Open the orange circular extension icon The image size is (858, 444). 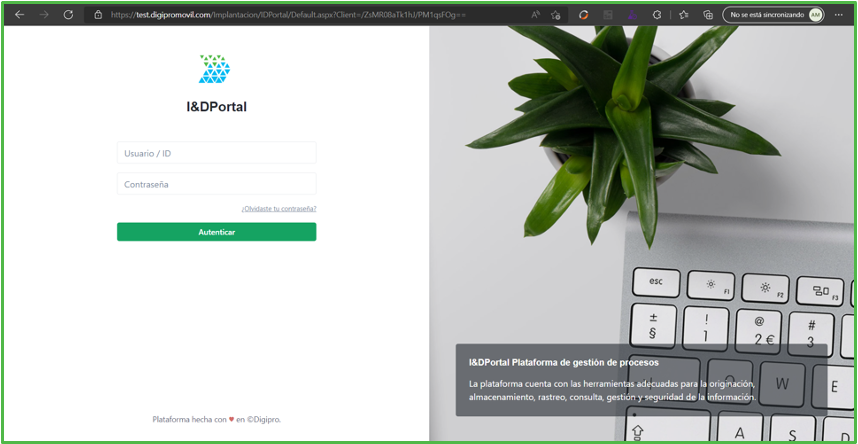(x=584, y=15)
